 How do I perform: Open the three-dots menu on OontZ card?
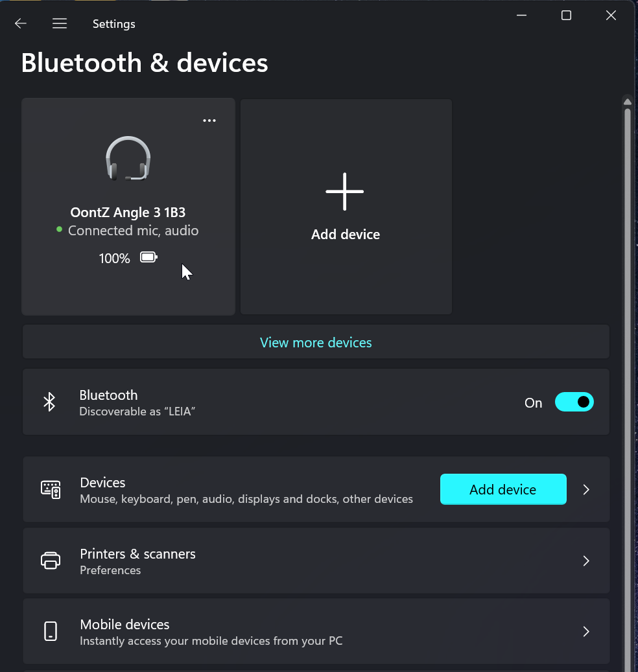[209, 121]
